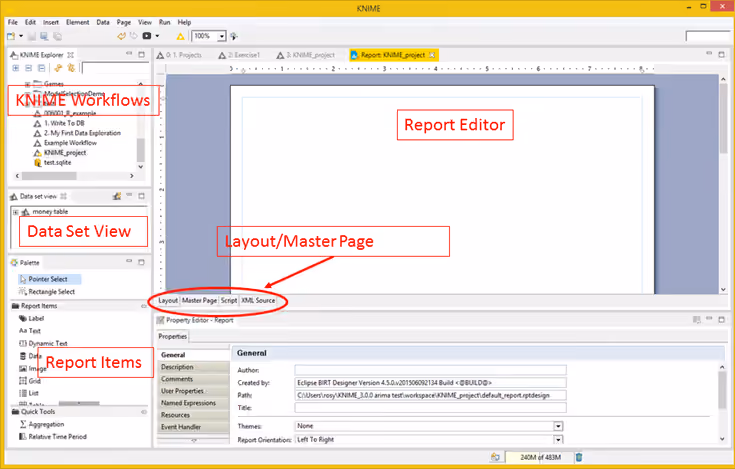The image size is (735, 469).
Task: Open the Insert menu
Action: click(51, 22)
